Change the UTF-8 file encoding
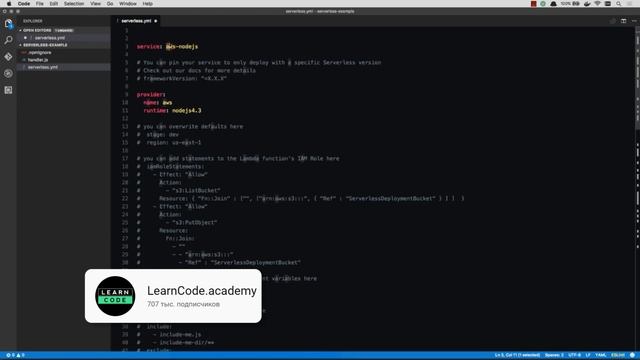This screenshot has height=360, width=640. [574, 355]
